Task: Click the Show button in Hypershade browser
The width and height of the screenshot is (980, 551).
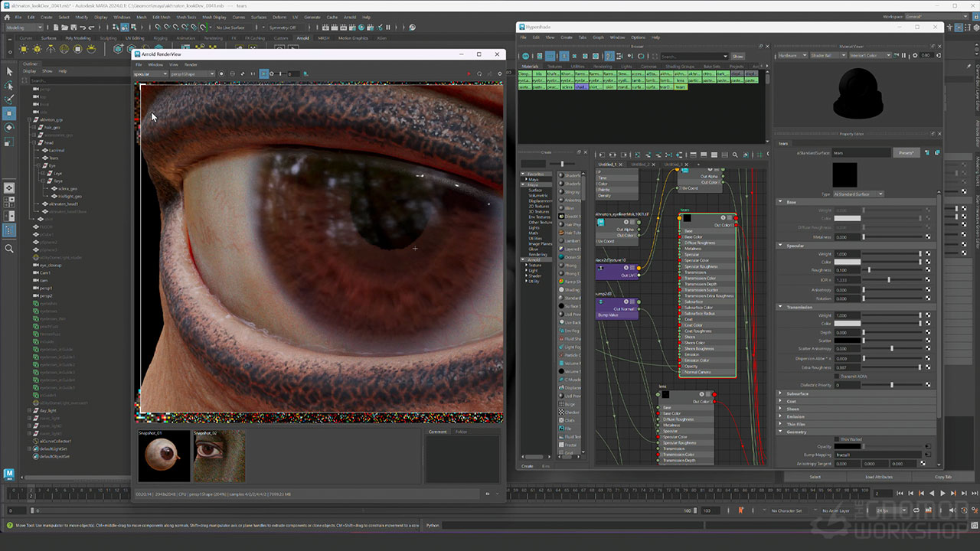Action: 737,56
